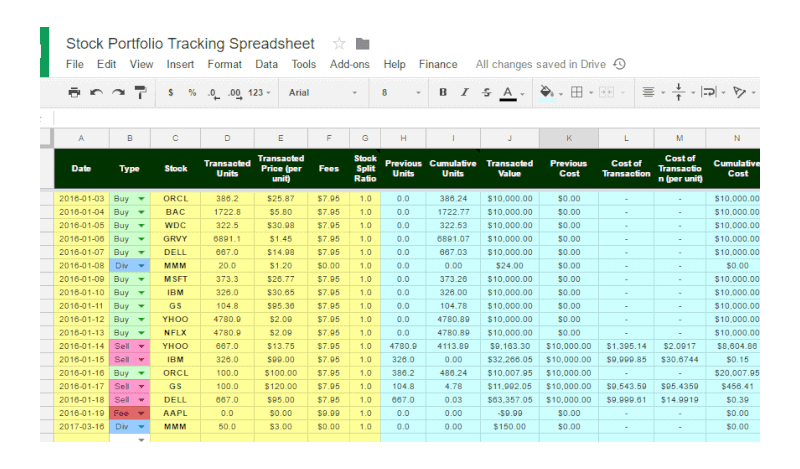Click the vertical align icon
The height and width of the screenshot is (469, 800).
click(678, 92)
